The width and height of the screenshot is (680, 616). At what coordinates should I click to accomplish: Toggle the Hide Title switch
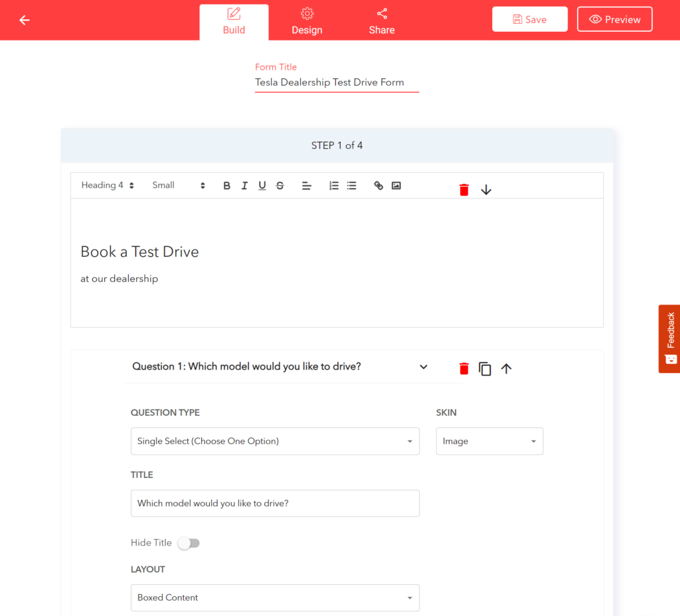tap(189, 543)
